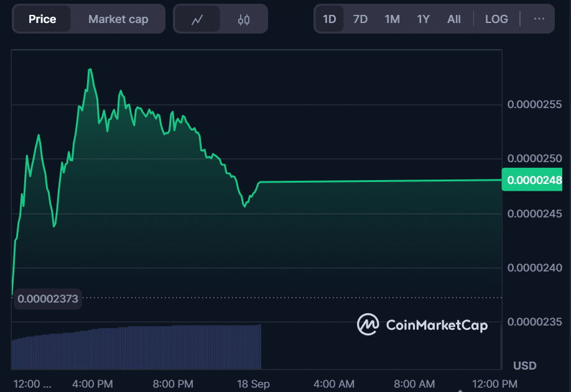Set chart range to 1Y
Image resolution: width=571 pixels, height=392 pixels.
(423, 19)
